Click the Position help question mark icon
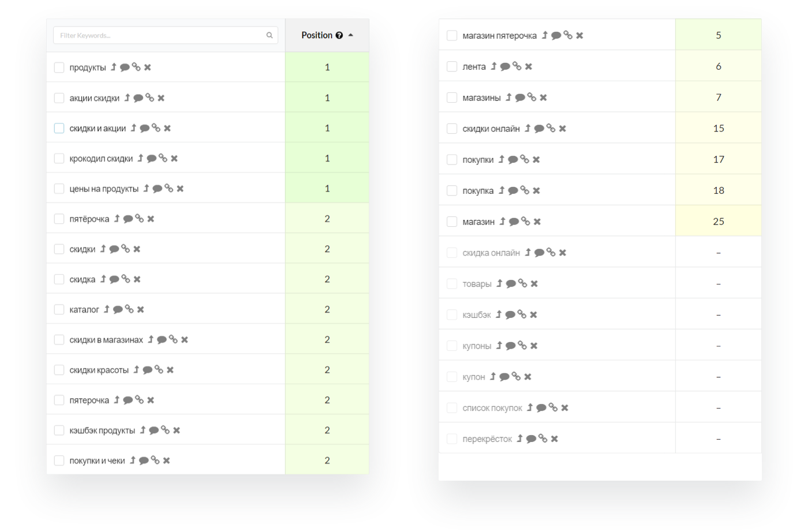The width and height of the screenshot is (808, 532). pos(339,35)
